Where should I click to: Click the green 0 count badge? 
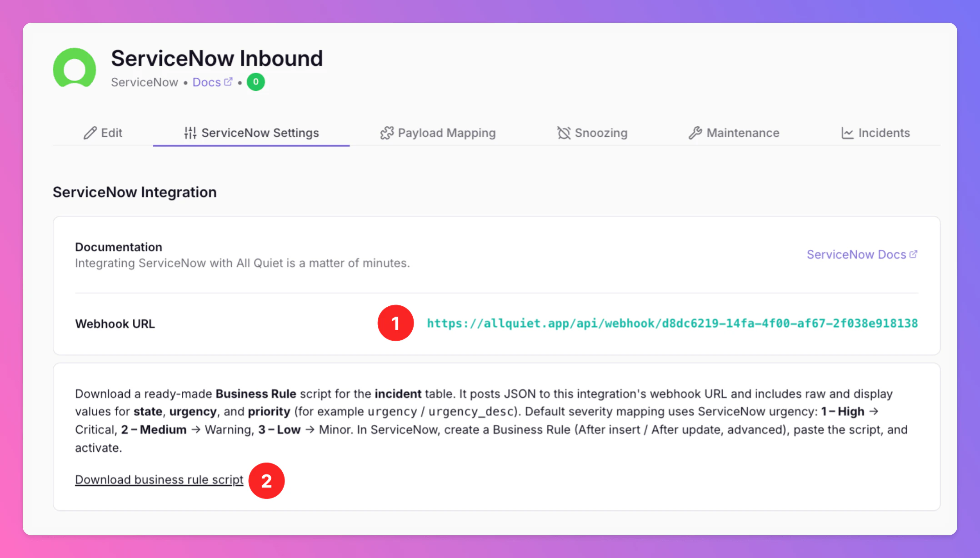point(256,82)
